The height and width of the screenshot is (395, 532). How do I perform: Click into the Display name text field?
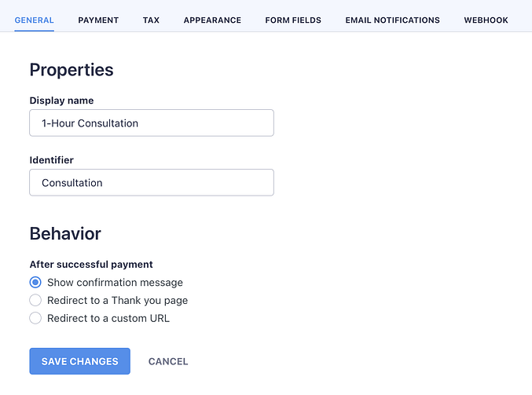pos(152,123)
